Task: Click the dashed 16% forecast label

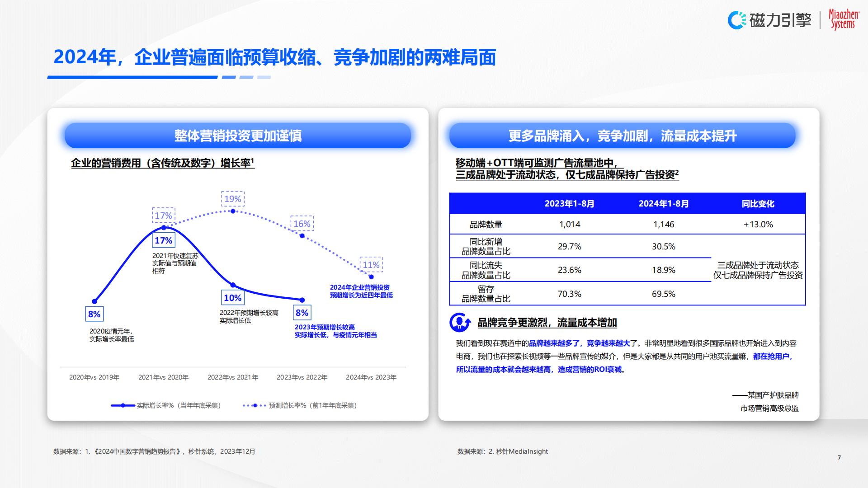Action: coord(302,224)
